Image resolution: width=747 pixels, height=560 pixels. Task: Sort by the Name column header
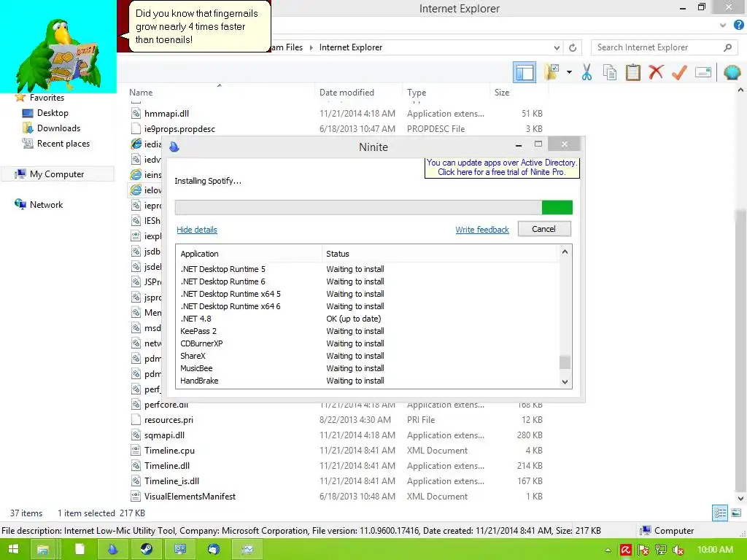141,93
